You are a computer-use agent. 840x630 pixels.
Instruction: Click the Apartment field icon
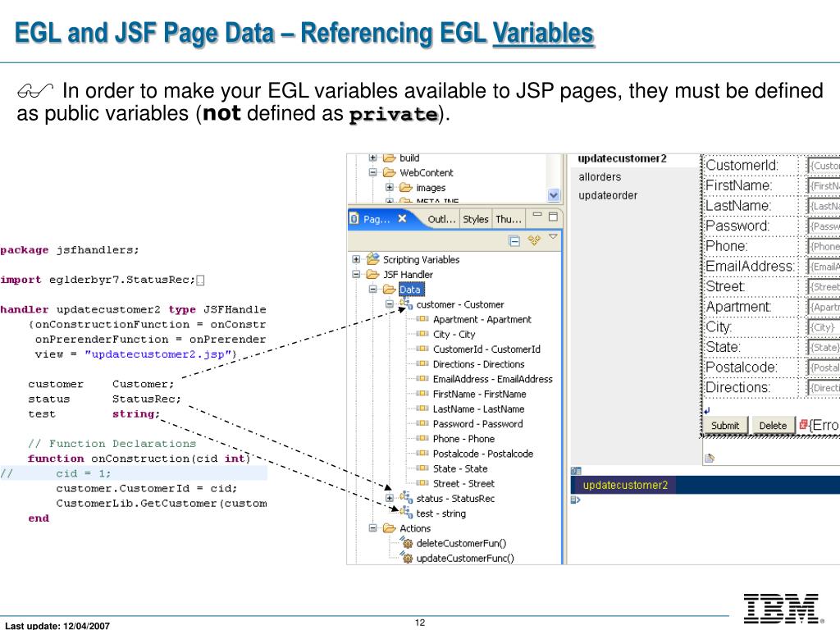[x=422, y=319]
